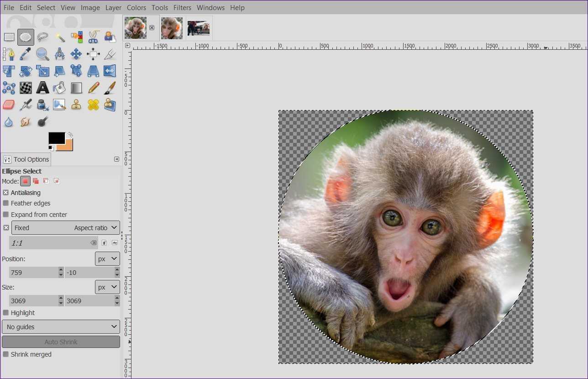Image resolution: width=588 pixels, height=379 pixels.
Task: Open the Colors menu
Action: (x=136, y=8)
